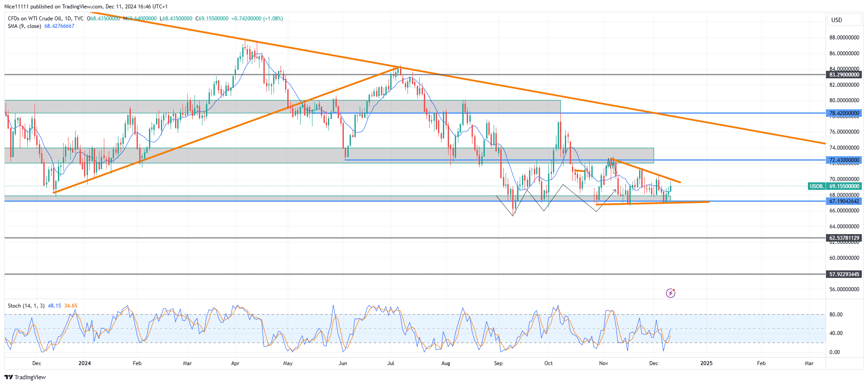The width and height of the screenshot is (868, 385).
Task: Click the 2024 label on time axis
Action: click(84, 363)
